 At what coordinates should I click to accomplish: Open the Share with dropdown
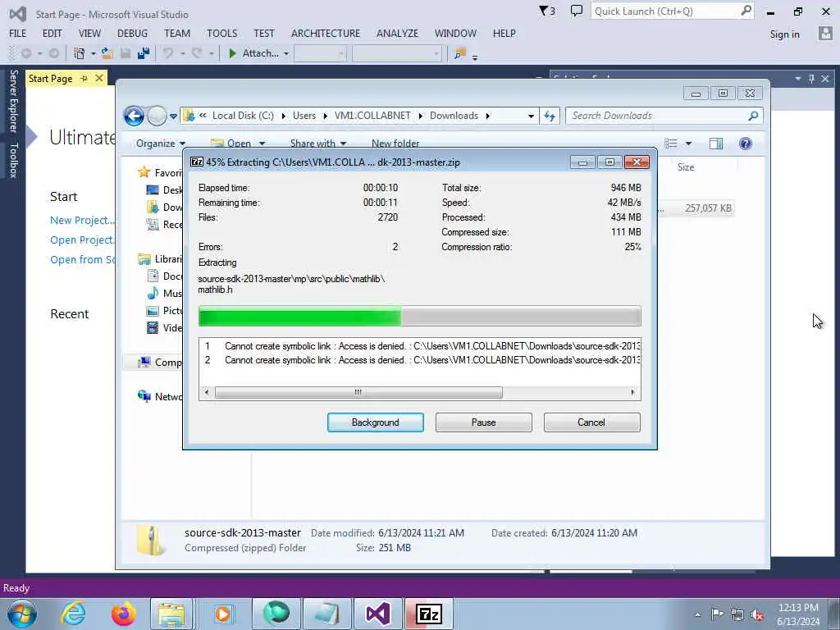pos(318,144)
